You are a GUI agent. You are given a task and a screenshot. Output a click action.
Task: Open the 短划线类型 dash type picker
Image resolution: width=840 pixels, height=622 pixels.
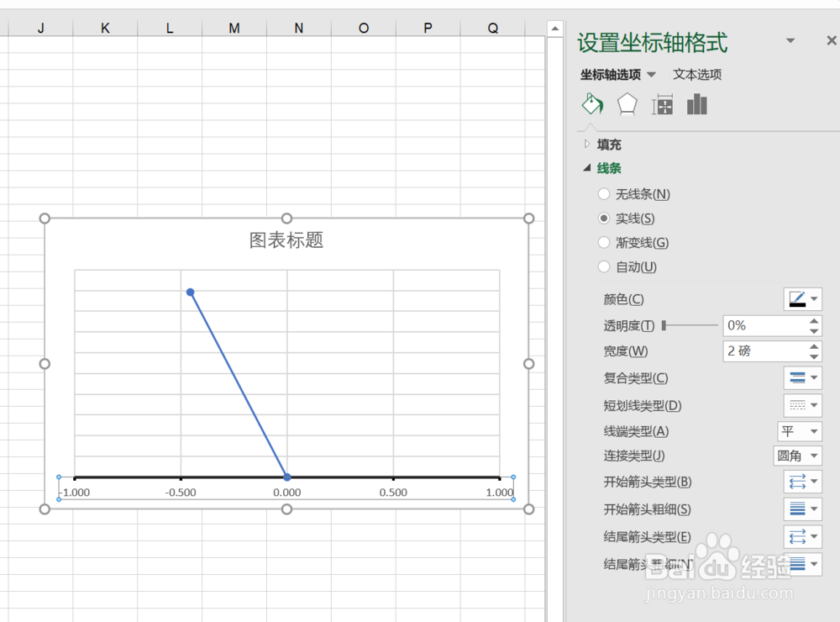click(801, 404)
